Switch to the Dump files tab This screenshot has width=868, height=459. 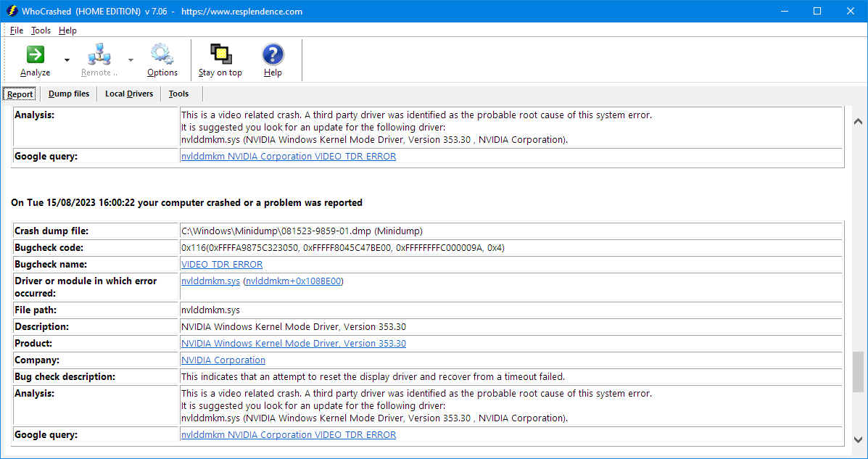coord(69,94)
